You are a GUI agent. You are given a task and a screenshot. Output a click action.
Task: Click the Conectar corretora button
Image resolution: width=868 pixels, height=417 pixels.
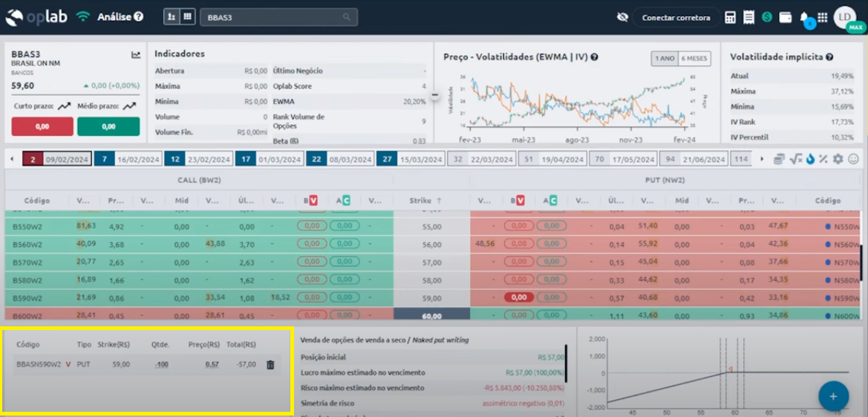coord(676,17)
